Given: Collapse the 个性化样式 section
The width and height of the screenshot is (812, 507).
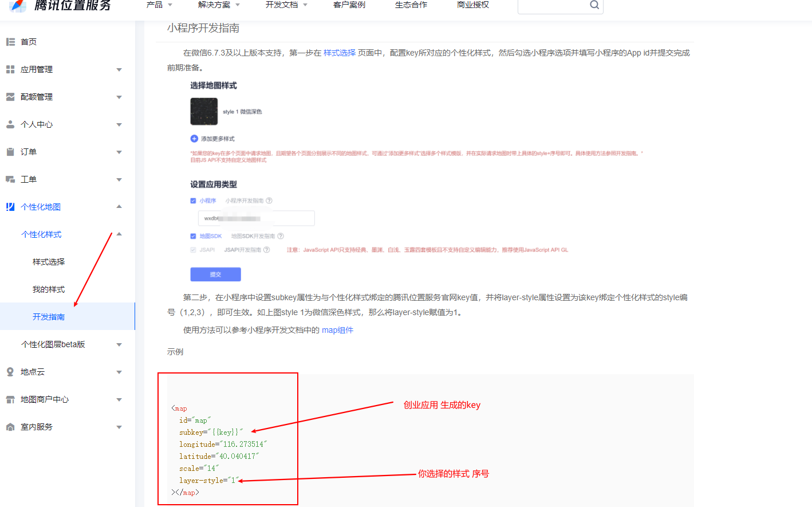Looking at the screenshot, I should 119,234.
